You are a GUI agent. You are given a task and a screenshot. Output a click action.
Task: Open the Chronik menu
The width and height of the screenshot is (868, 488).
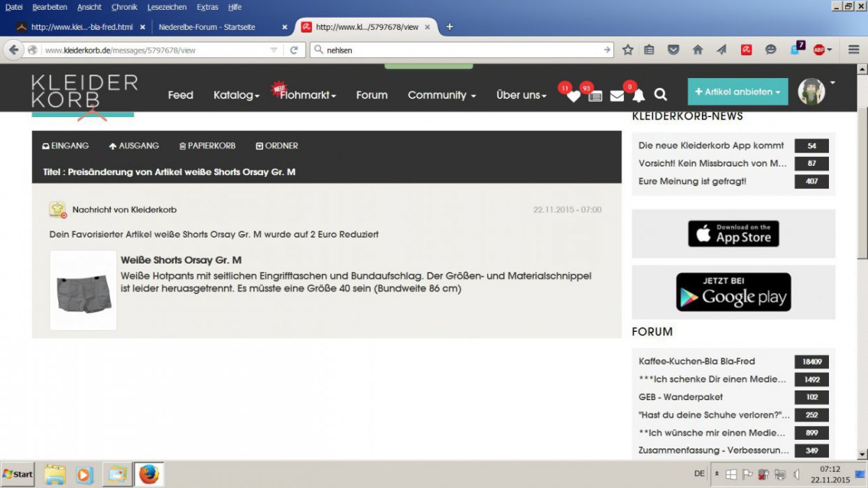coord(124,7)
